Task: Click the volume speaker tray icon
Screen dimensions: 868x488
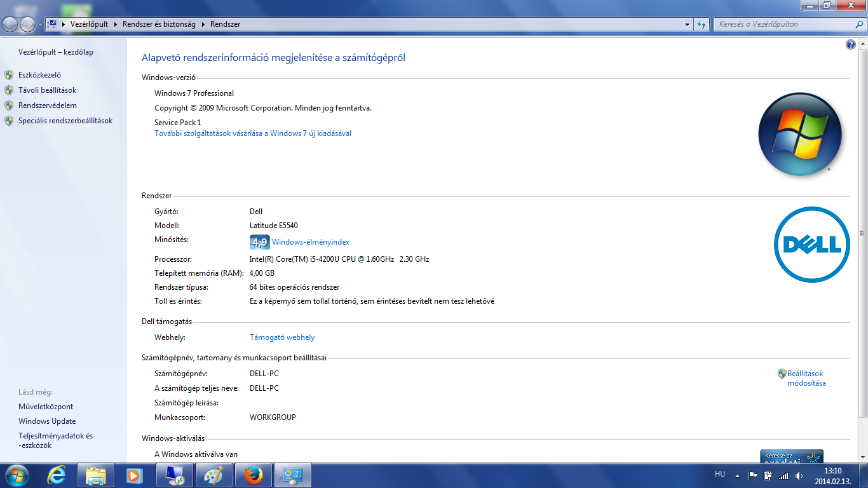Action: [799, 475]
